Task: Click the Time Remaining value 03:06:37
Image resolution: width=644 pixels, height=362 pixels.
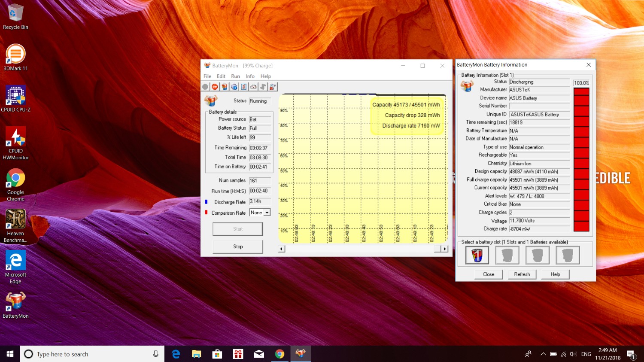Action: pos(260,148)
